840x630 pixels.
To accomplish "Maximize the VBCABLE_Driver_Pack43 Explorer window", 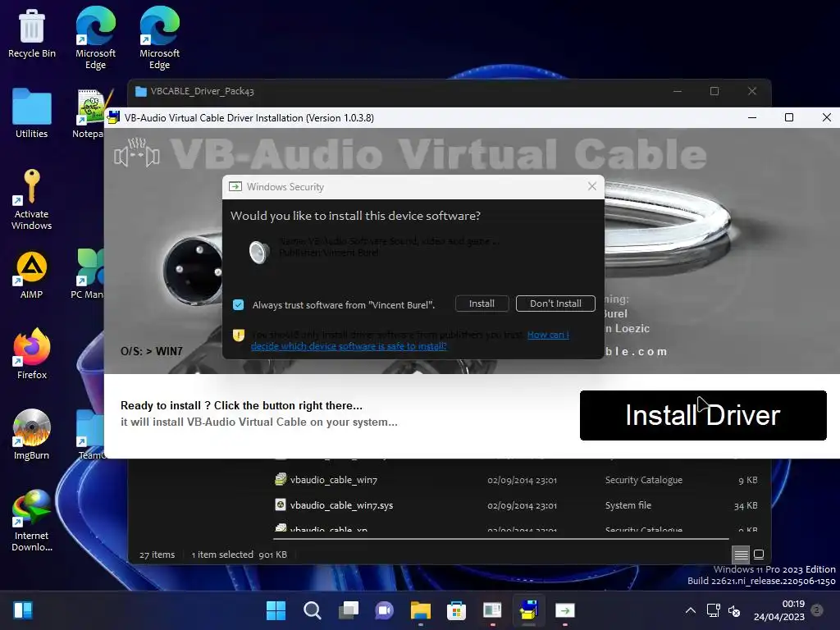I will click(x=714, y=91).
